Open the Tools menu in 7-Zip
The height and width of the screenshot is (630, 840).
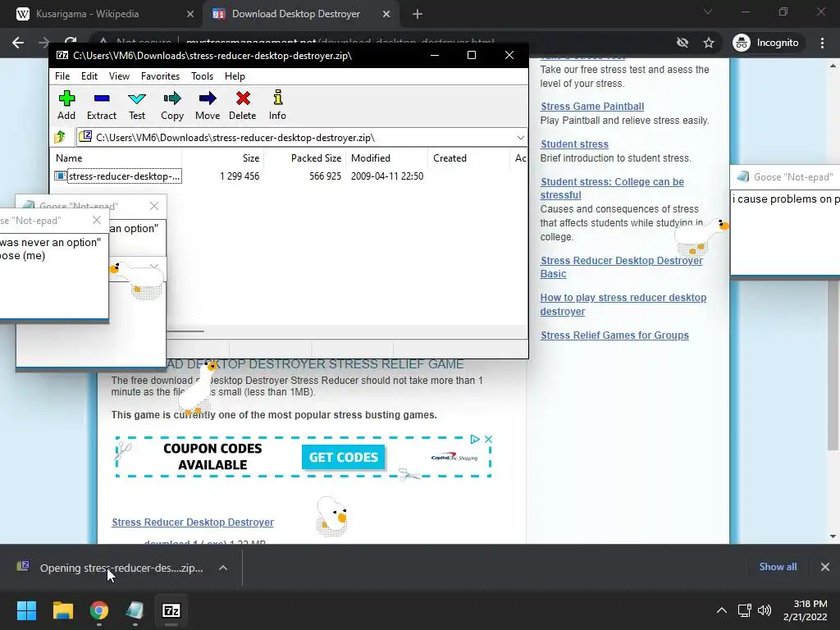pos(202,76)
